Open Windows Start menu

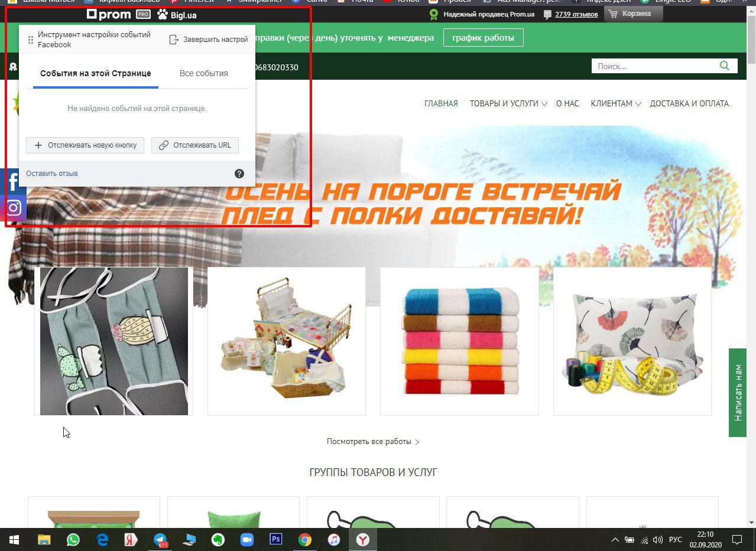tap(14, 540)
